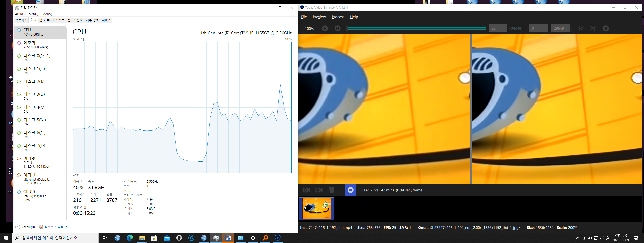Open File Explorer from taskbar
The image size is (644, 243).
click(142, 238)
